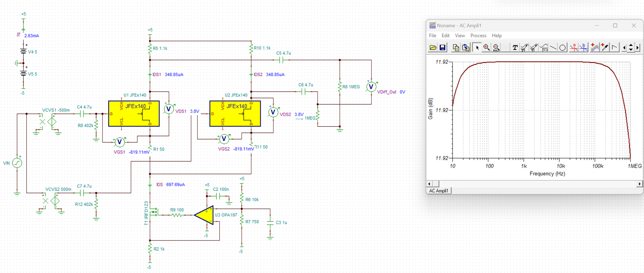Screen dimensions: 644x273
Task: Select the VGS2 voltmeter symbol
Action: coord(224,139)
